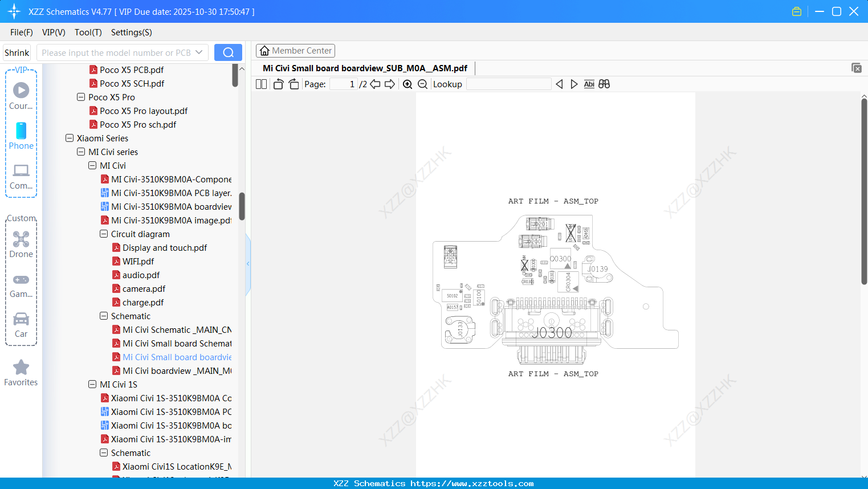Switch to two-page view mode
Screen dimensions: 868x489
(x=260, y=84)
